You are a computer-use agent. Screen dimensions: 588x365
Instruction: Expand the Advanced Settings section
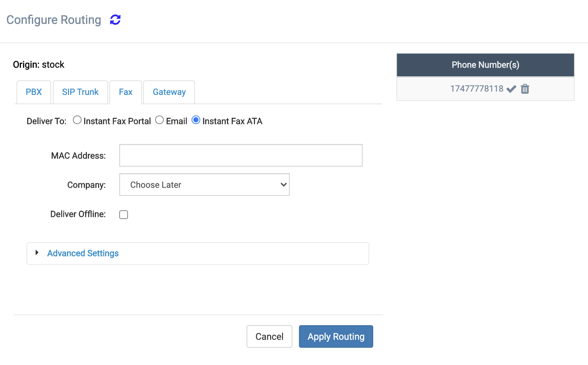pyautogui.click(x=83, y=253)
